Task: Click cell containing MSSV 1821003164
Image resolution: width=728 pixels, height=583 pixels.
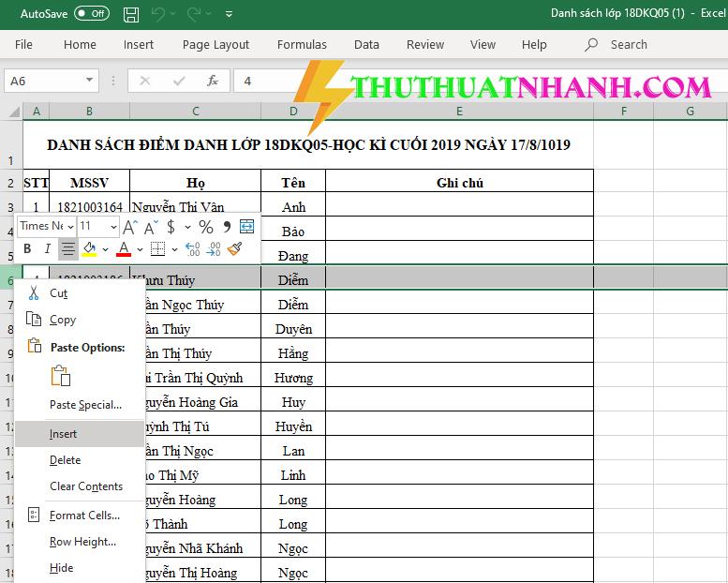Action: [90, 205]
